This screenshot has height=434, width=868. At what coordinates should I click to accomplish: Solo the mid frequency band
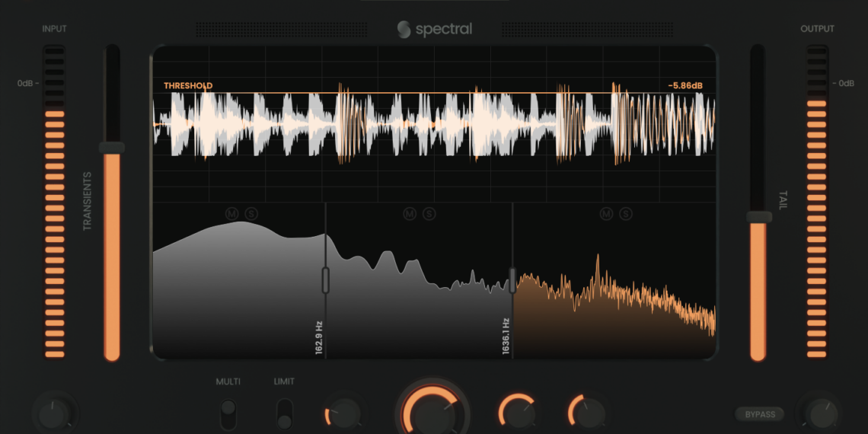tap(429, 214)
